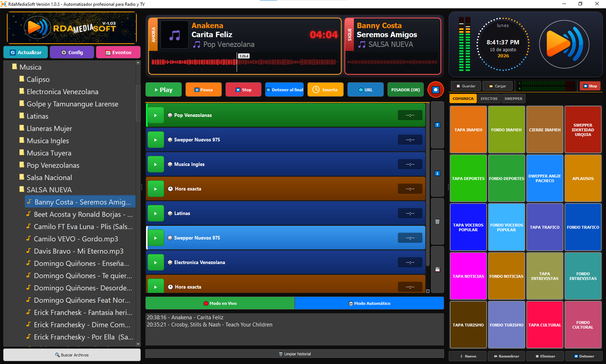
Task: Click the file tree scroll-up arrow
Action: [x=138, y=63]
